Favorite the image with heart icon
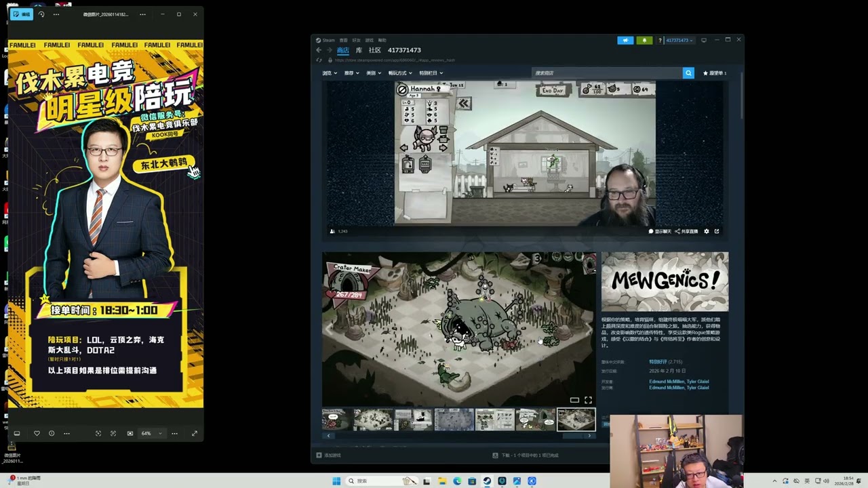Image resolution: width=868 pixels, height=488 pixels. click(37, 433)
